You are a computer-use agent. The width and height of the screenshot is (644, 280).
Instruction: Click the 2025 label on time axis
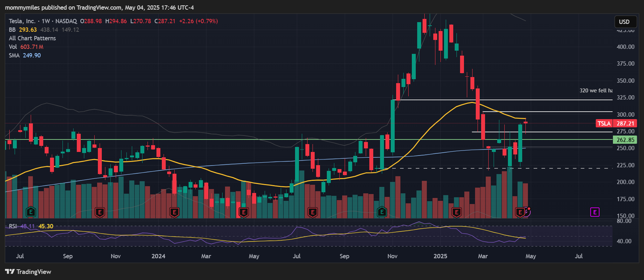click(x=440, y=256)
